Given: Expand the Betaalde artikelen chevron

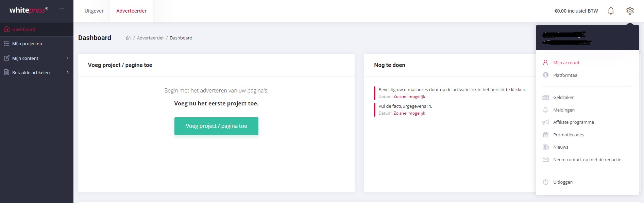Looking at the screenshot, I should 68,72.
